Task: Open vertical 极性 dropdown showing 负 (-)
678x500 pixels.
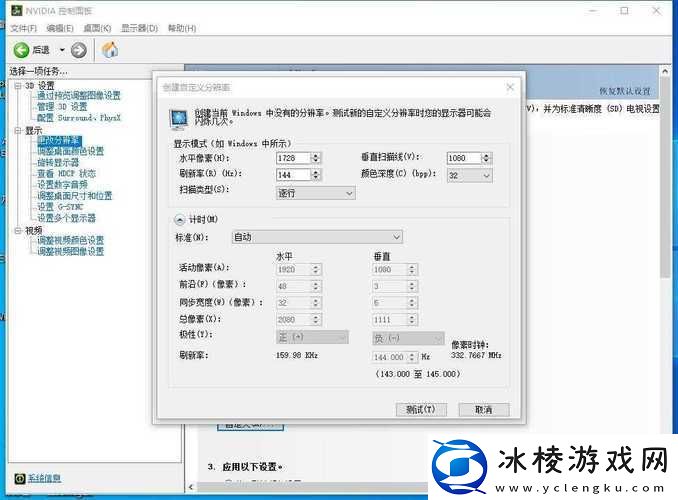Action: 408,338
